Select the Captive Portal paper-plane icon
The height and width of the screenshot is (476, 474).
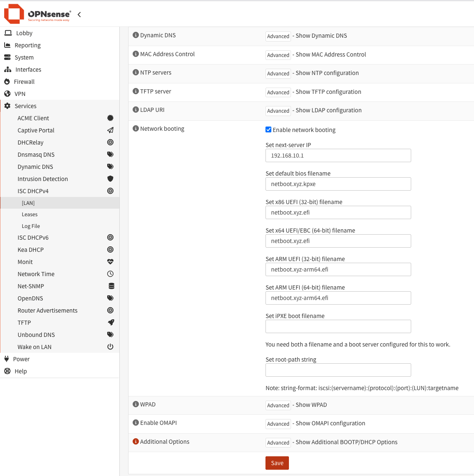[111, 130]
